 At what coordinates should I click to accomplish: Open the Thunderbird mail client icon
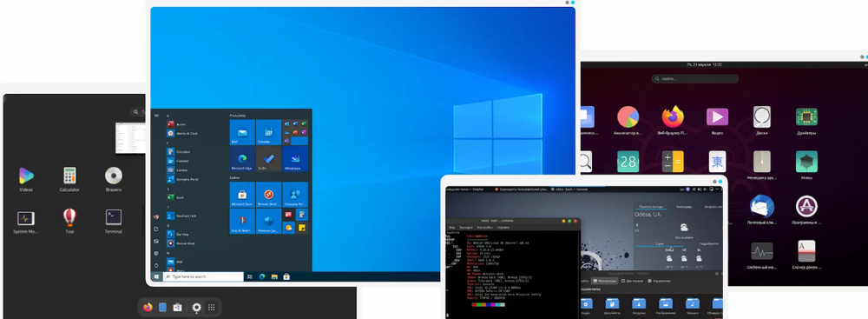click(x=762, y=206)
